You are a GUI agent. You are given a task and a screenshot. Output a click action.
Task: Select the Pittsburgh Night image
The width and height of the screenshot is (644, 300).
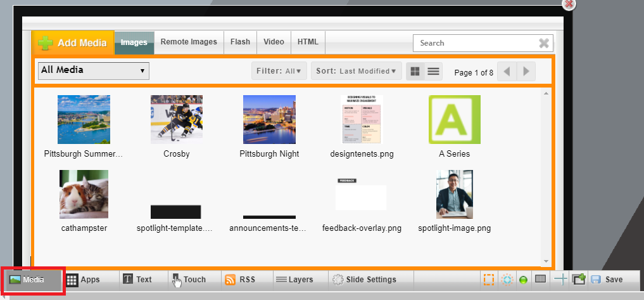point(269,119)
